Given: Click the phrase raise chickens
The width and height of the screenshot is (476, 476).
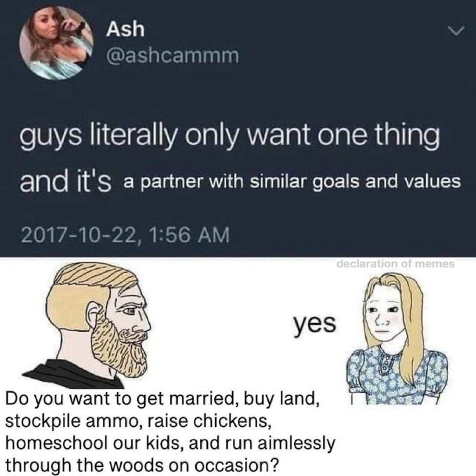Looking at the screenshot, I should pyautogui.click(x=210, y=421).
